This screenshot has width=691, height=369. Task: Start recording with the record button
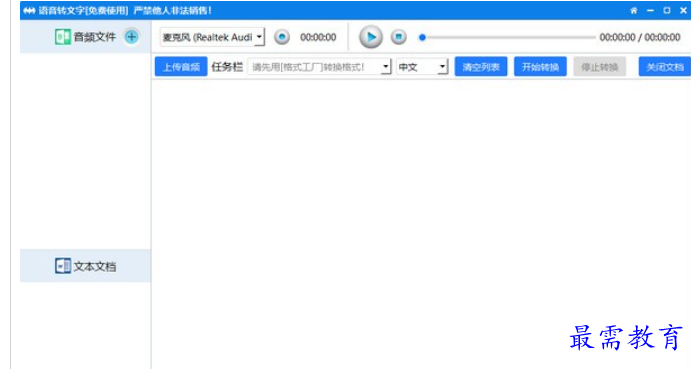pos(282,37)
